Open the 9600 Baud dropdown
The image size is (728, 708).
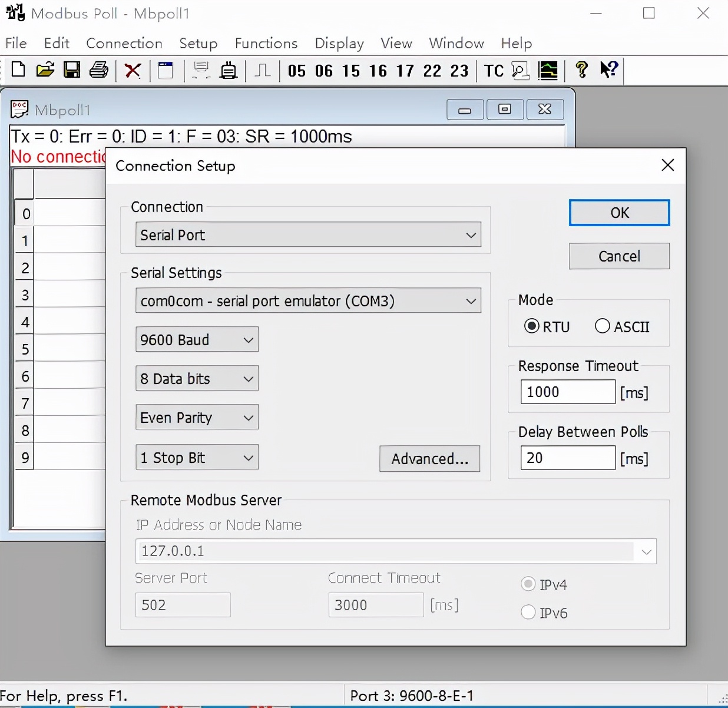pyautogui.click(x=197, y=340)
